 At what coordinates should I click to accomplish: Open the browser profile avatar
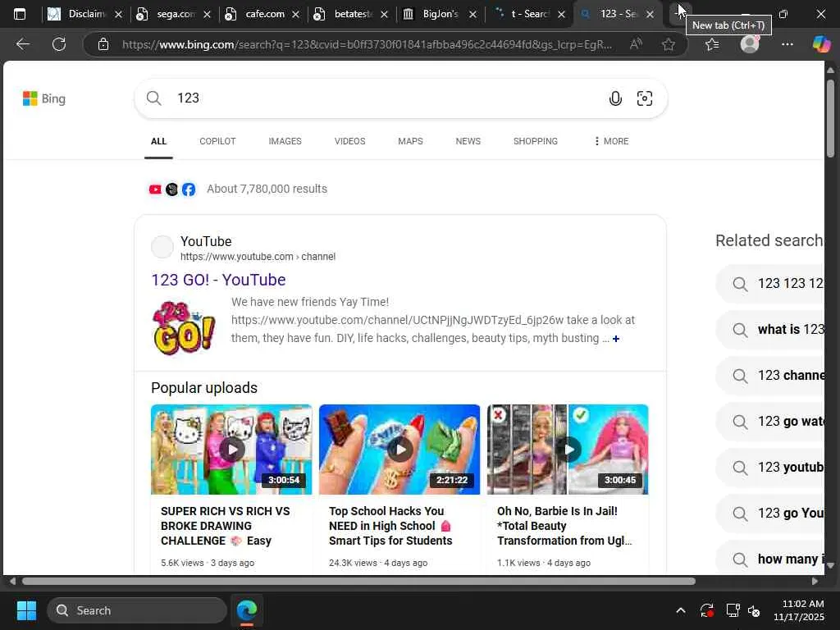pos(750,44)
